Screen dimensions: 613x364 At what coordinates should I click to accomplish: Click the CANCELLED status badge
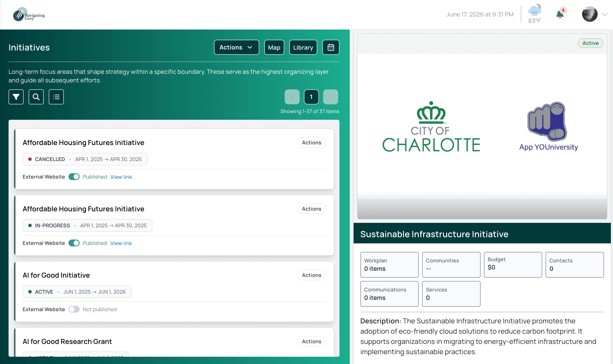(x=85, y=159)
